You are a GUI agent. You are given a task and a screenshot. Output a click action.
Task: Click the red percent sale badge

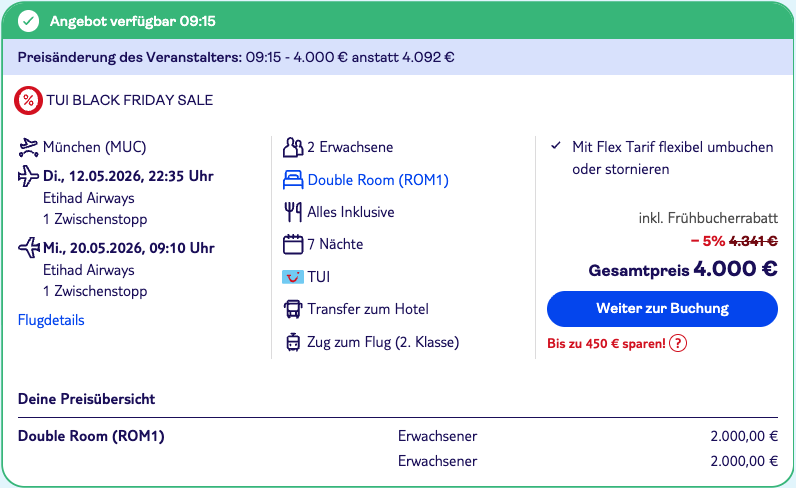(29, 100)
